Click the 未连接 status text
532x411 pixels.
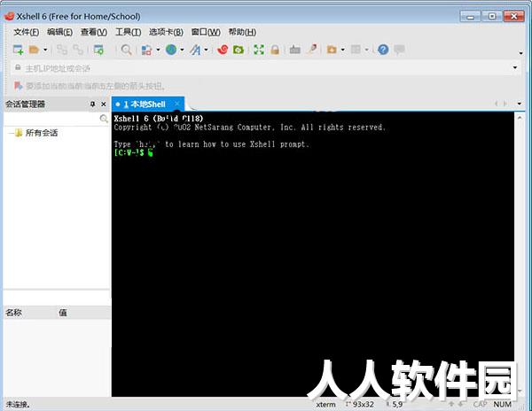(18, 404)
